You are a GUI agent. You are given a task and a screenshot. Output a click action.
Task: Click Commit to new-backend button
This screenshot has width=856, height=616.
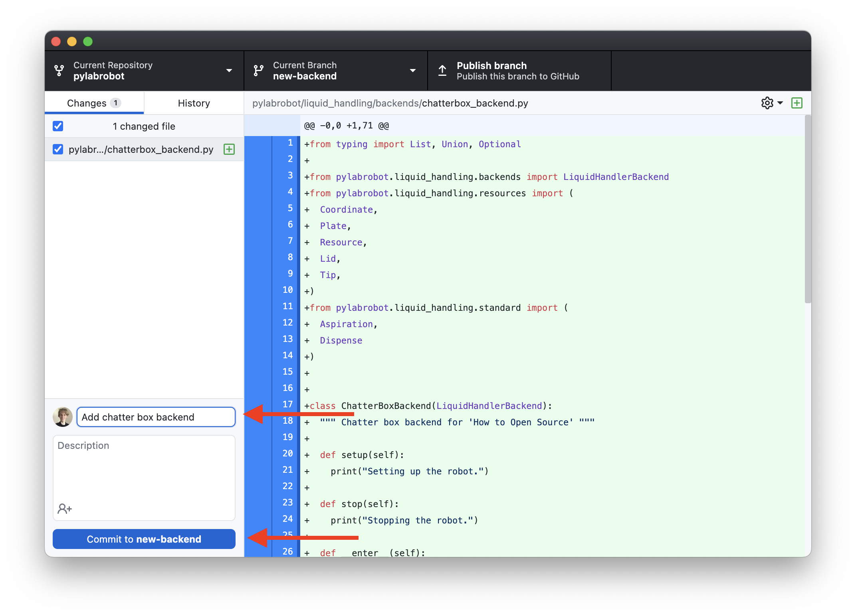pos(144,539)
